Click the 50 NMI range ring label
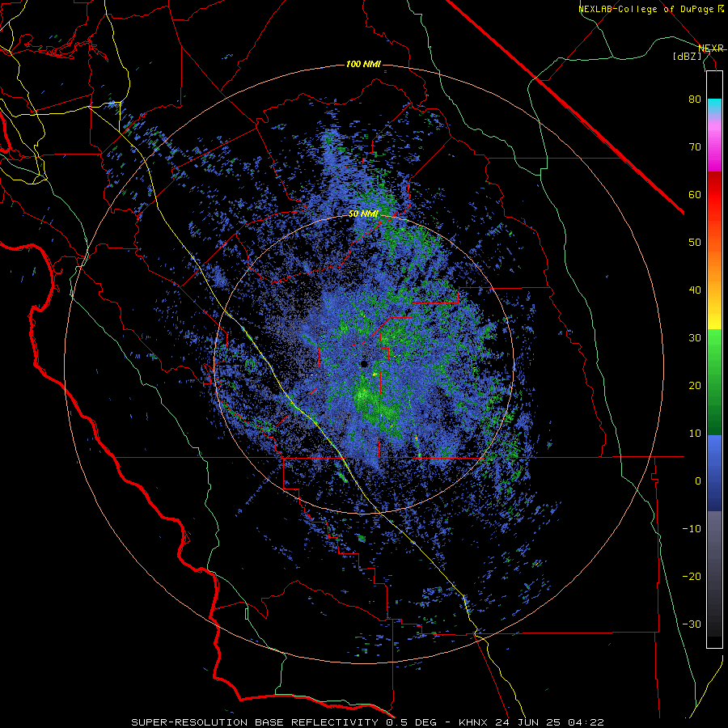 coord(363,214)
